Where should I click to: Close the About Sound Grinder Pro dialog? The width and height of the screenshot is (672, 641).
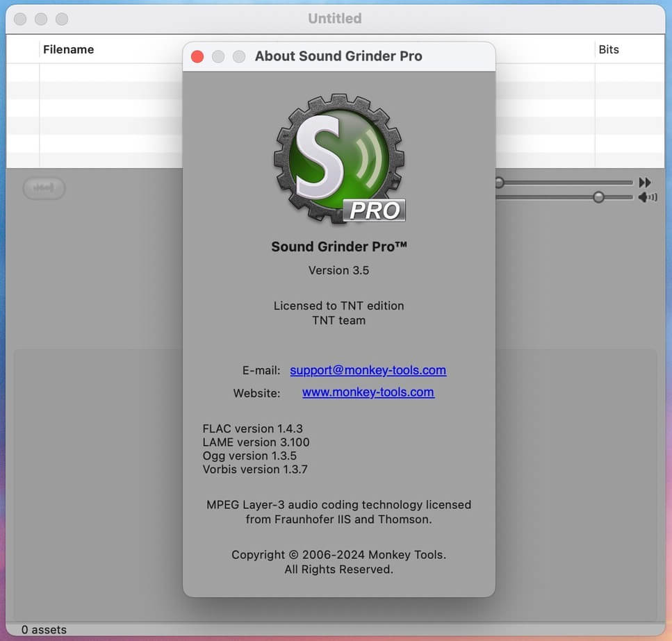pos(197,56)
